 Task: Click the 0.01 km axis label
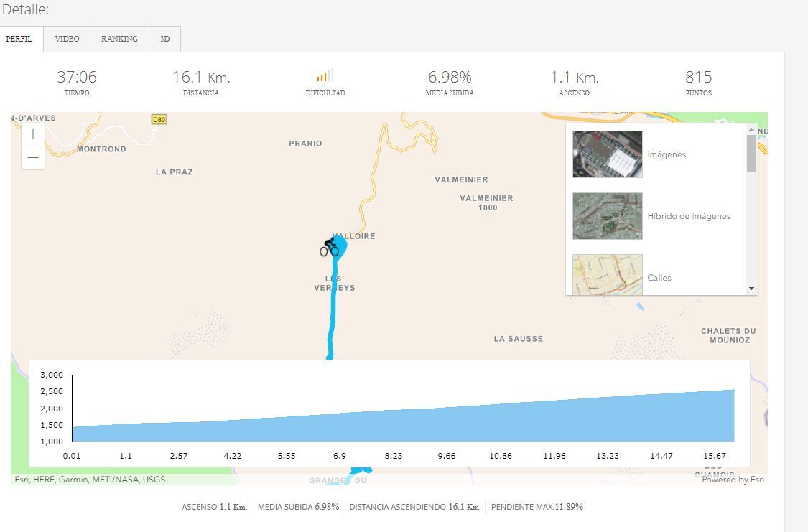click(x=72, y=456)
